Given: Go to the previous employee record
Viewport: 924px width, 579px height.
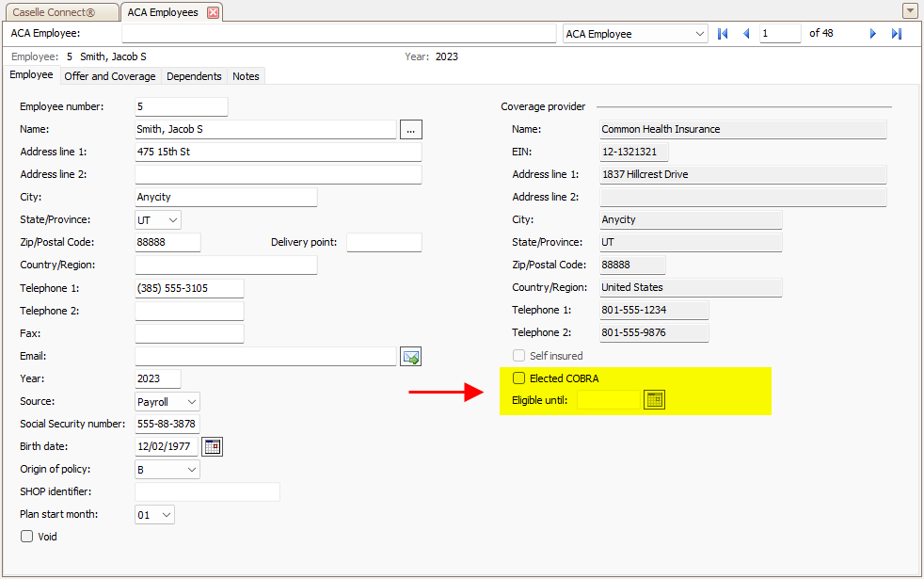Looking at the screenshot, I should pos(746,34).
